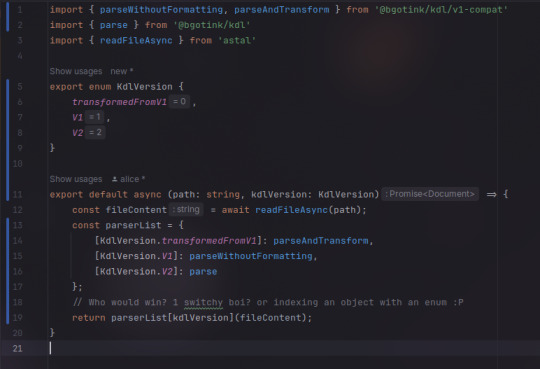
Task: Select the KdlVersion.V2 key on line 16
Action: 136,271
